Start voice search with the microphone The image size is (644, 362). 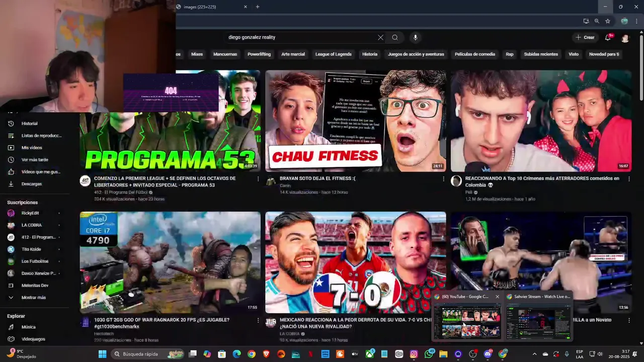pos(415,37)
